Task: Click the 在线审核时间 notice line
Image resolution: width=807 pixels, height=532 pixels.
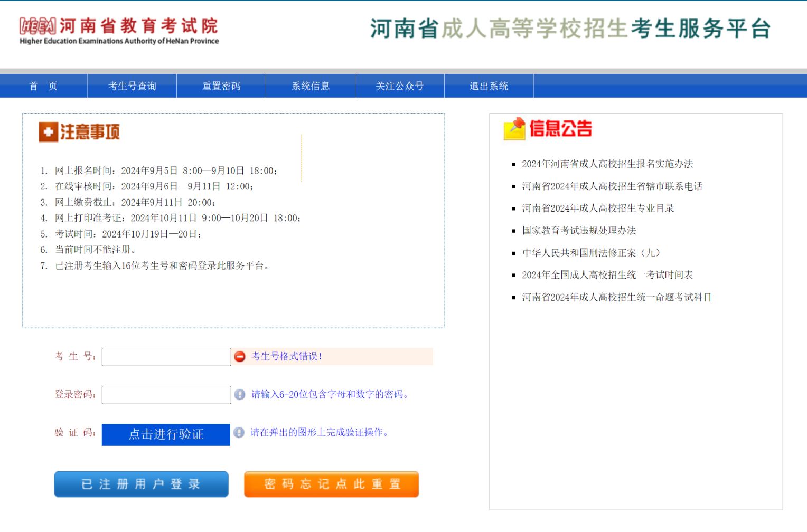Action: (x=154, y=186)
